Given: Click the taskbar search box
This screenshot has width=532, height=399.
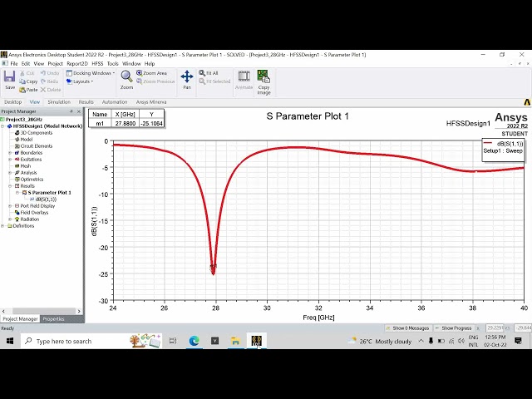Looking at the screenshot, I should pos(91,341).
